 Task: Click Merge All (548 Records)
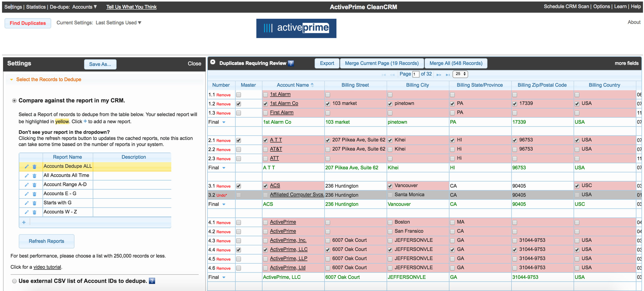(456, 63)
